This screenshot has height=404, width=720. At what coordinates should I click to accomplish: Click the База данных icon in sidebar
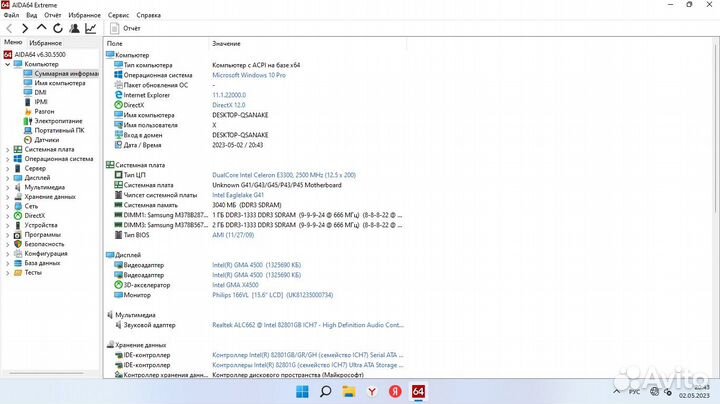pos(18,263)
